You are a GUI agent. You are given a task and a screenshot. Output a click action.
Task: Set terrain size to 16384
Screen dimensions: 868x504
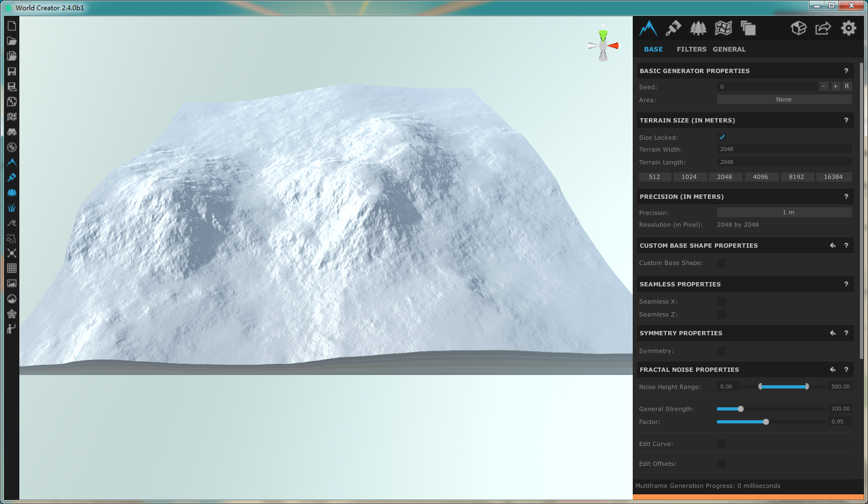click(x=834, y=177)
